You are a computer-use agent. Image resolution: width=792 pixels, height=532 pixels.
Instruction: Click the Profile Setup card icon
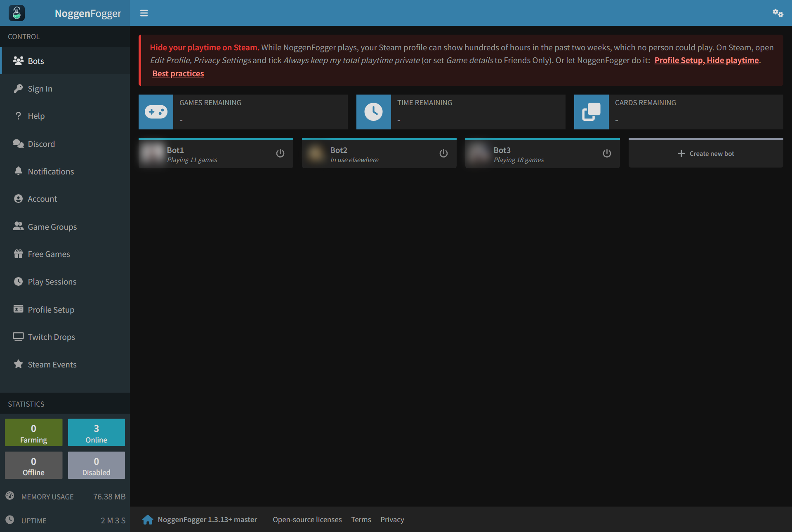[x=18, y=309]
